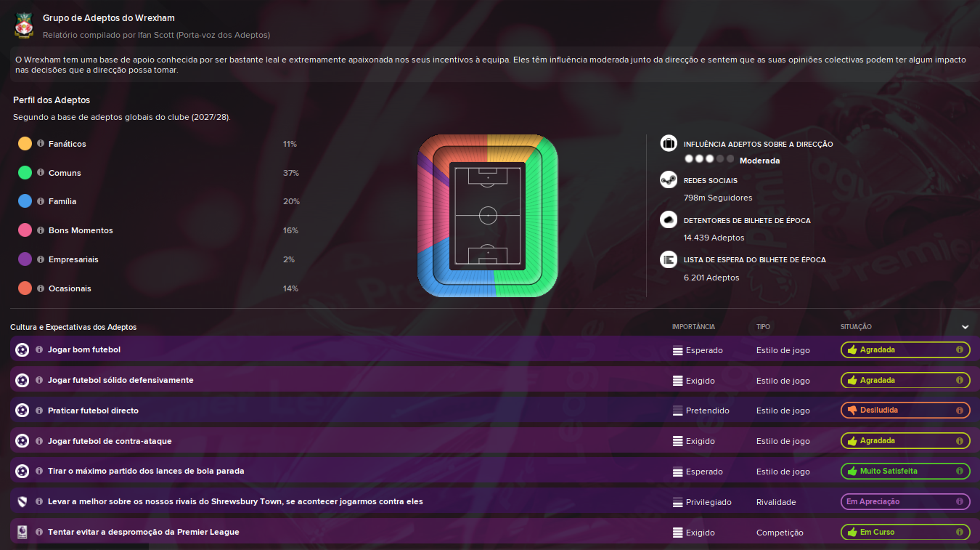Click the info icon beside Fanáticos

pyautogui.click(x=41, y=144)
